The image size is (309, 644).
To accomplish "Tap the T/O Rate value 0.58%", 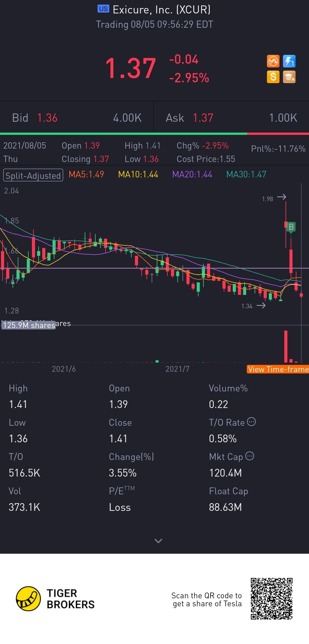I will pyautogui.click(x=223, y=439).
